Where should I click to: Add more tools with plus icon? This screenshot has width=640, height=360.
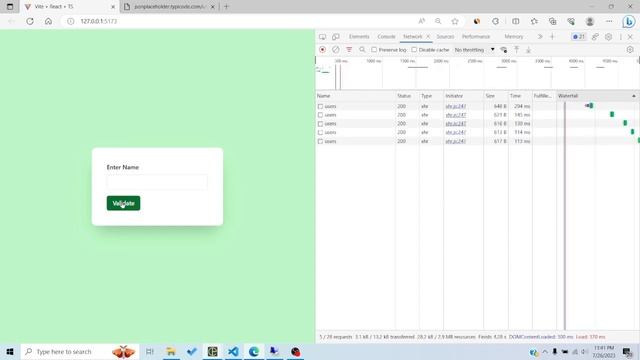552,37
